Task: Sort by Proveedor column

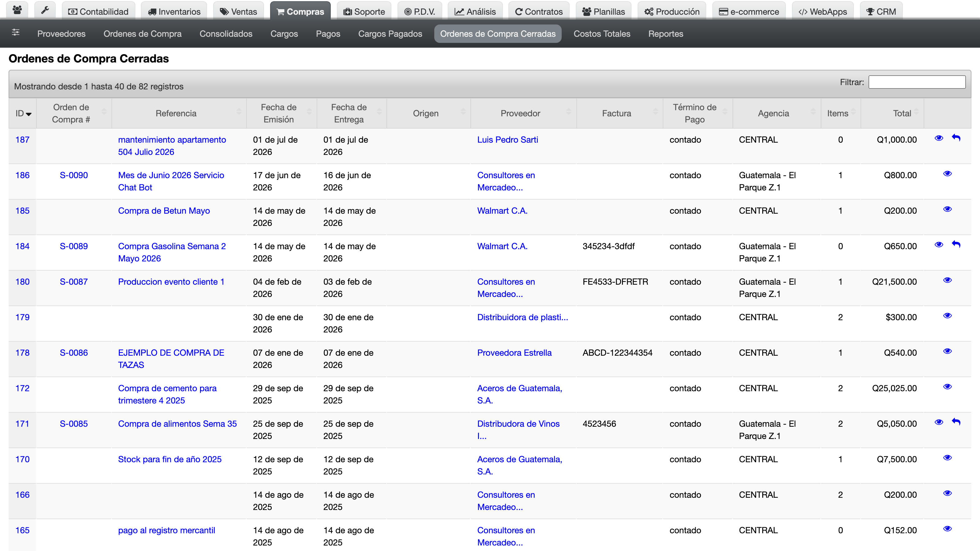Action: pos(523,113)
